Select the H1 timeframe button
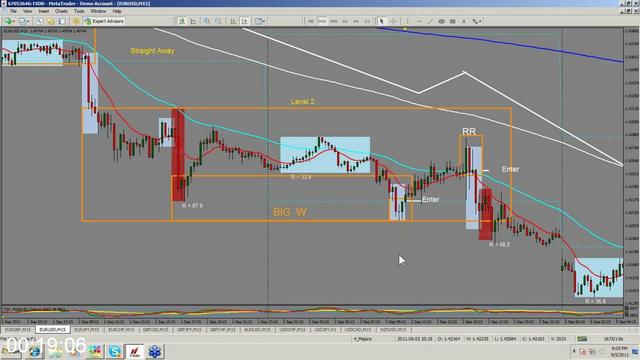Image resolution: width=640 pixels, height=360 pixels. click(345, 21)
